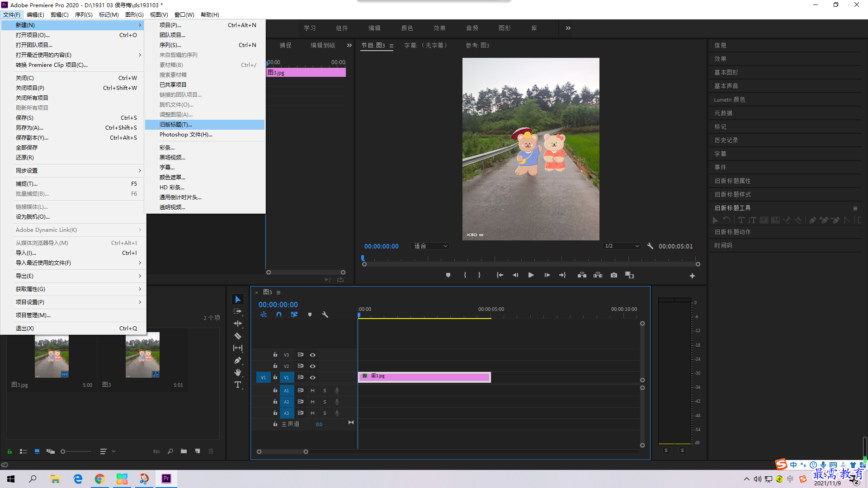Expand 项目设置(P) submenu

pyautogui.click(x=72, y=302)
